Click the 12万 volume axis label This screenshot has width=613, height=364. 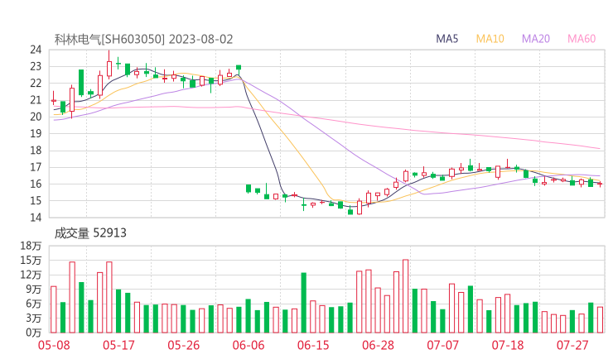[x=31, y=275]
